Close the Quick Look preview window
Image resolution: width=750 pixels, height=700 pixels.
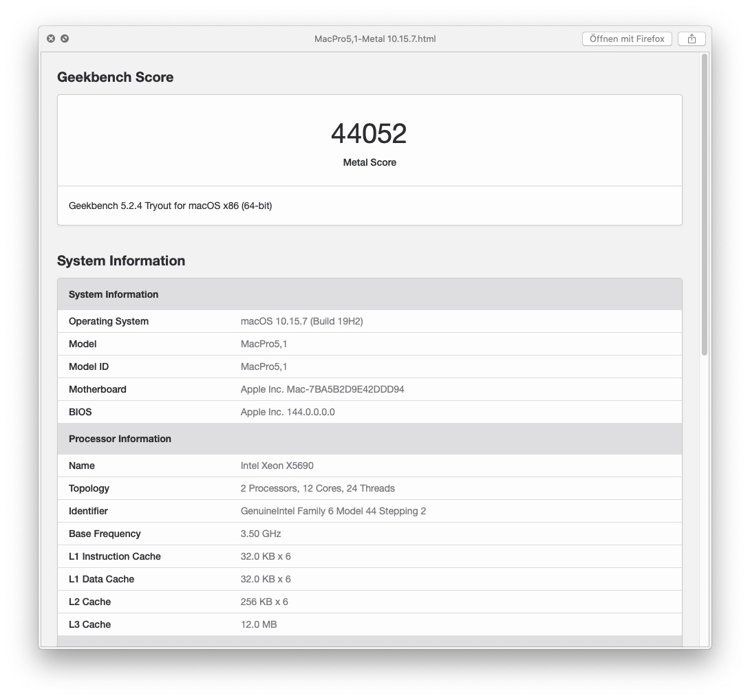51,39
